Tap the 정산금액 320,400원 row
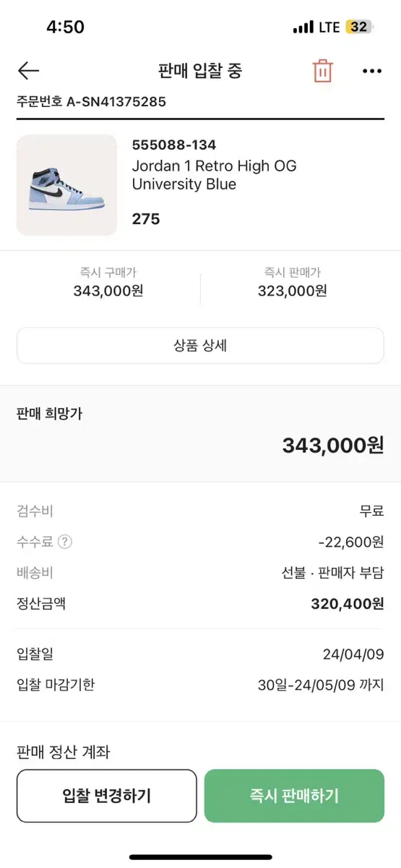 [x=200, y=603]
